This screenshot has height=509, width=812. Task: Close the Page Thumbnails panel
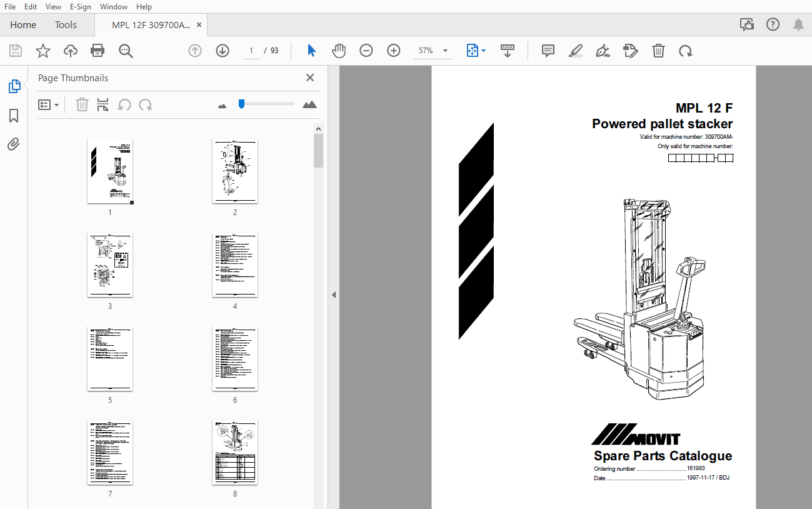point(309,78)
